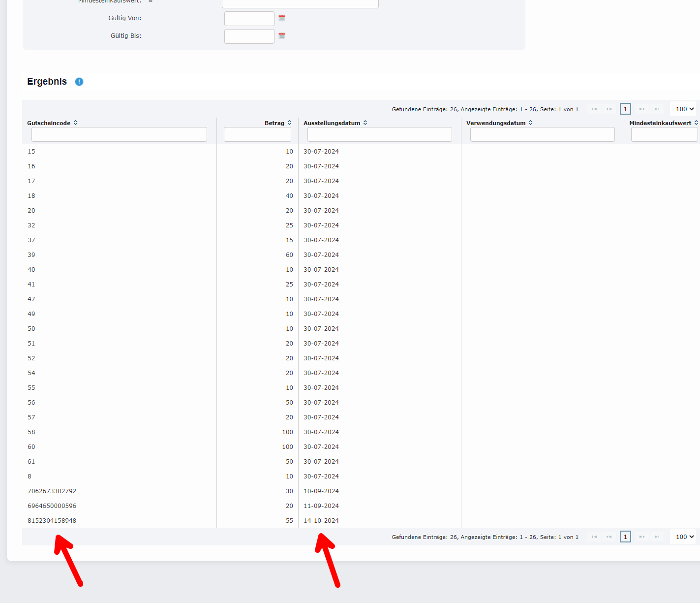Open the calendar picker for Gültig Von
Screen dimensions: 700x603
pos(281,18)
